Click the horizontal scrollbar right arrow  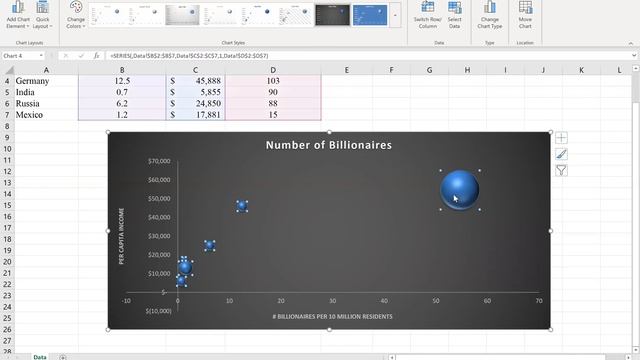(x=629, y=358)
